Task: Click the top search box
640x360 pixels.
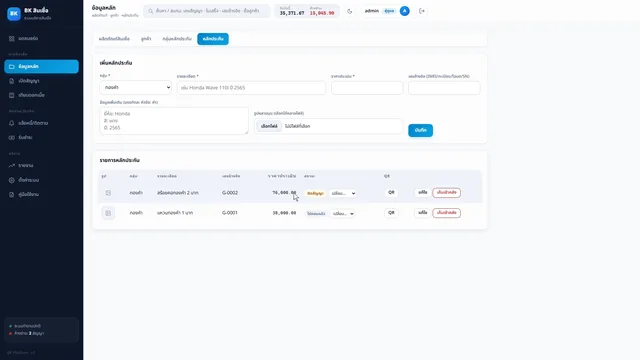Action: coord(207,11)
